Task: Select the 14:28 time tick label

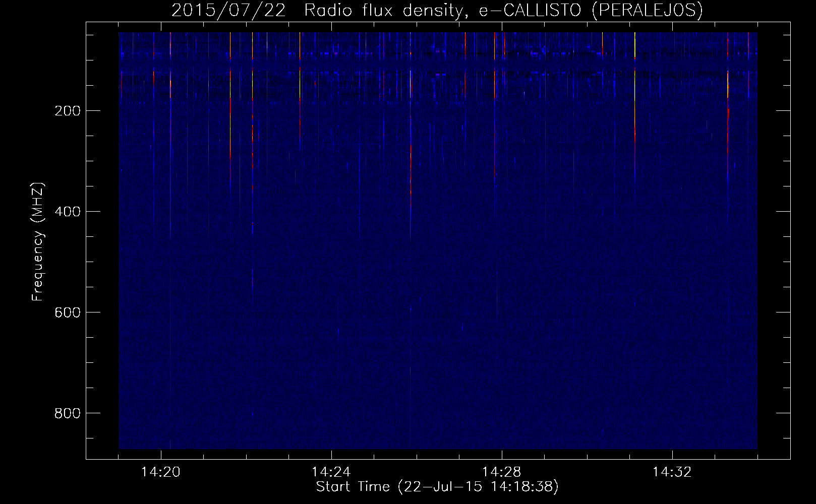Action: [502, 472]
